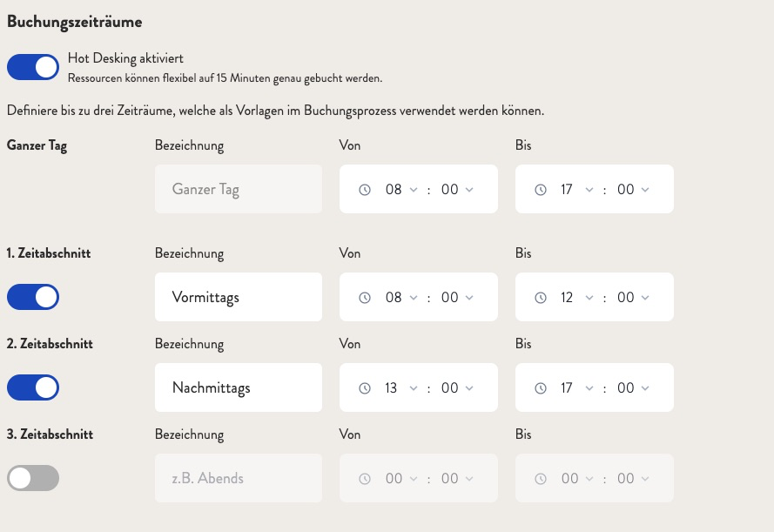Open hour dropdown 08 in Ganzer Tag Von
The height and width of the screenshot is (532, 774).
(401, 190)
